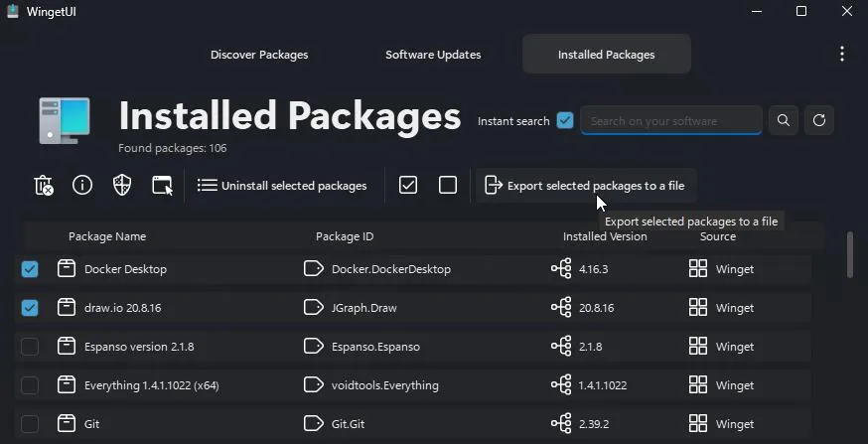
Task: Click the version icon beside 4.16.3
Action: tap(561, 269)
